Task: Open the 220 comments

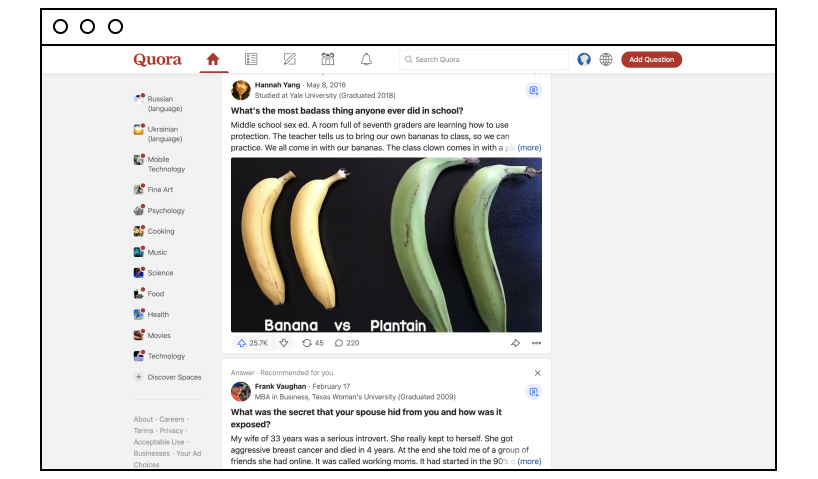Action: tap(347, 343)
